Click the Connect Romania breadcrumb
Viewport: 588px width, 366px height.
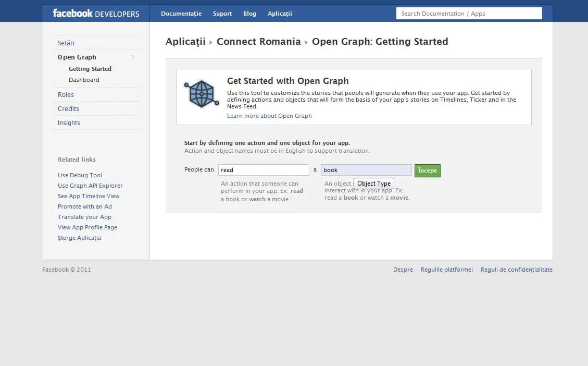(x=259, y=41)
